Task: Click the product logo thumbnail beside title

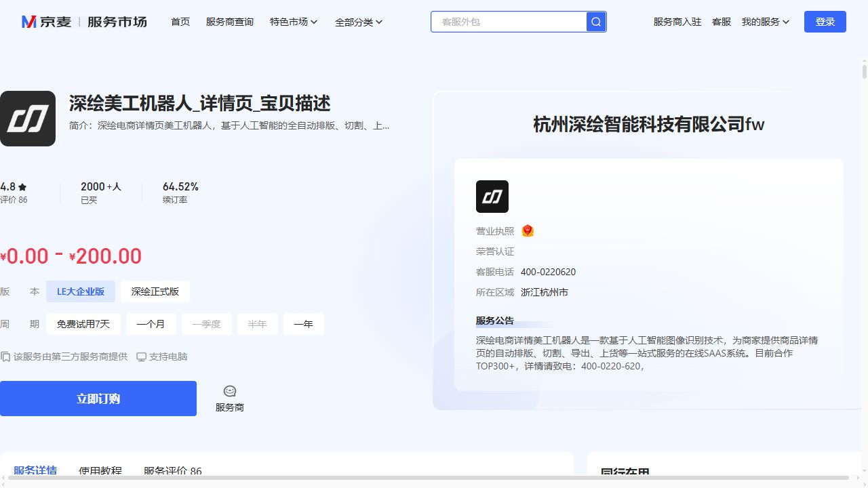Action: tap(28, 119)
